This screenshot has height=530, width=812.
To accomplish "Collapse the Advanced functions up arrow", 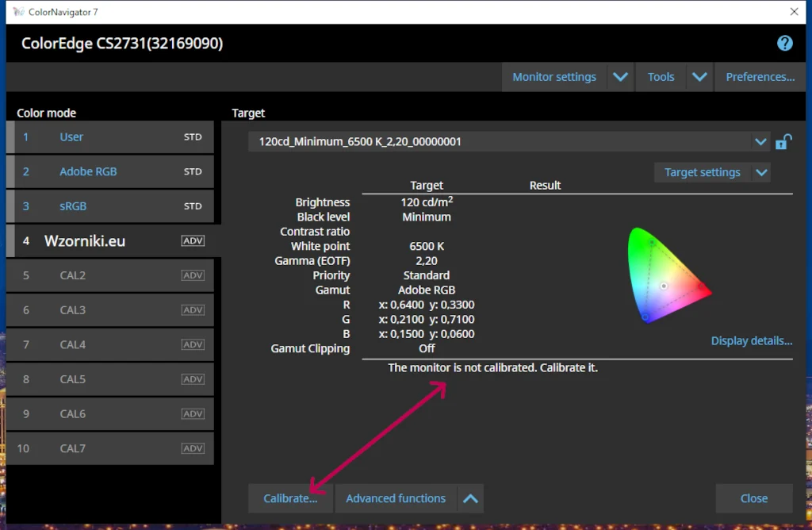I will (x=470, y=498).
